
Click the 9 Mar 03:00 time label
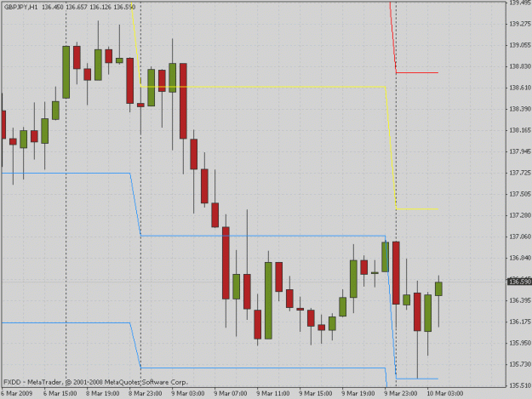coord(187,393)
